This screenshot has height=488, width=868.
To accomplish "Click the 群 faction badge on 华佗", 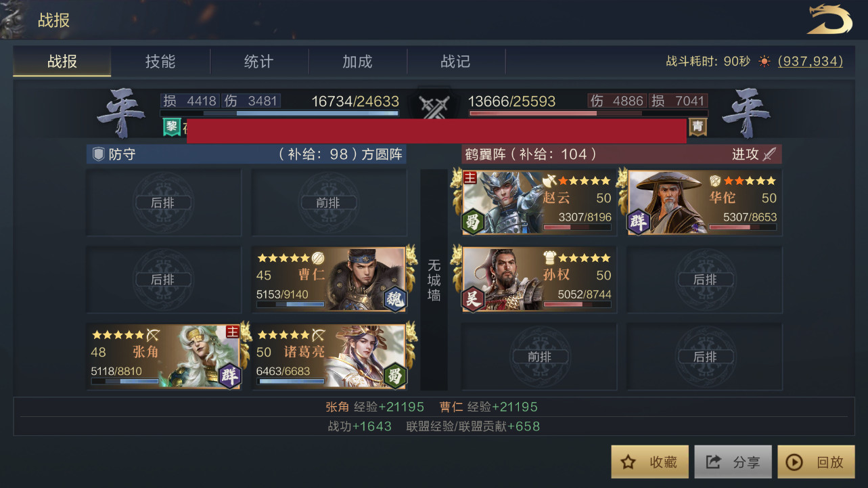I will click(x=639, y=223).
